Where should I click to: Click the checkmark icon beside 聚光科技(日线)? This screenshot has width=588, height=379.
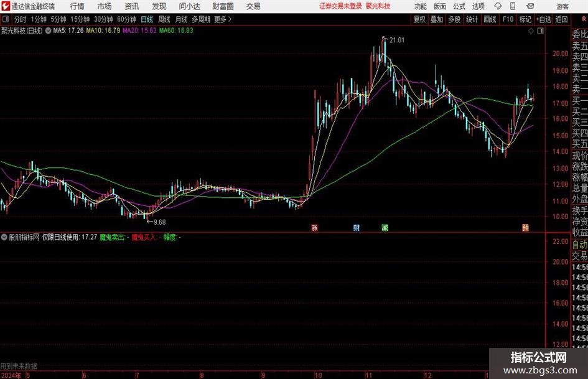[x=48, y=30]
